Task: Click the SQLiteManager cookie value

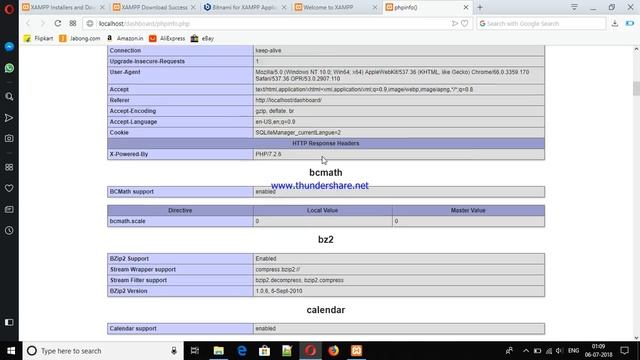Action: tap(298, 133)
